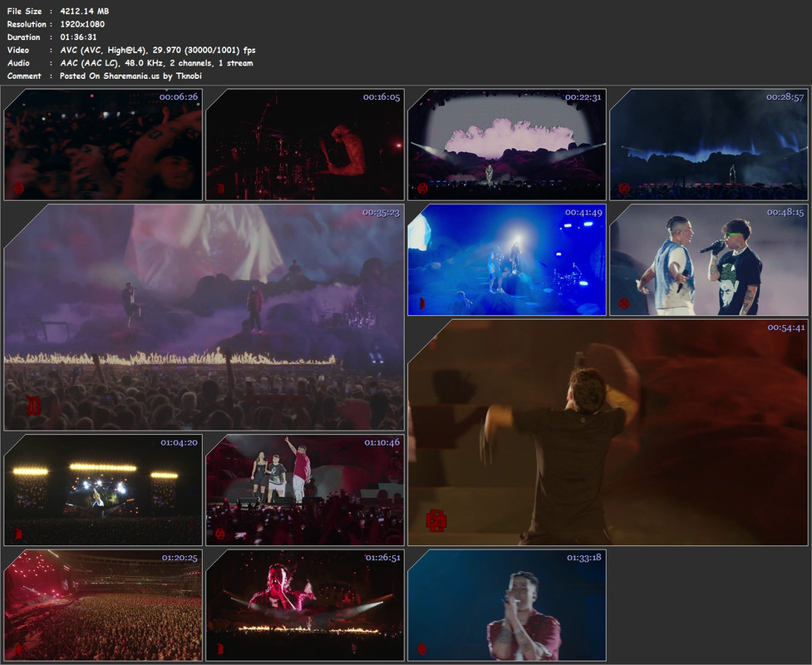Click the video codec line starting AVC

tap(157, 50)
